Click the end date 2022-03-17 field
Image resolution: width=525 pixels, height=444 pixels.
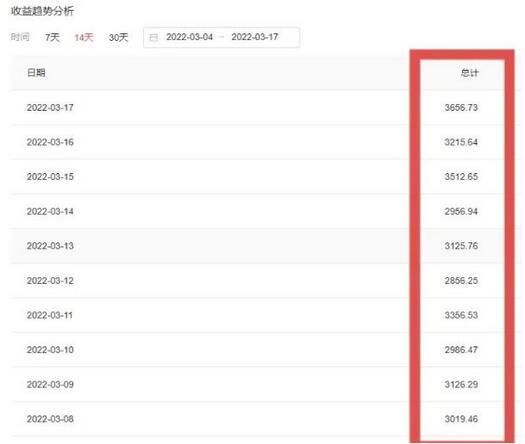[x=255, y=37]
